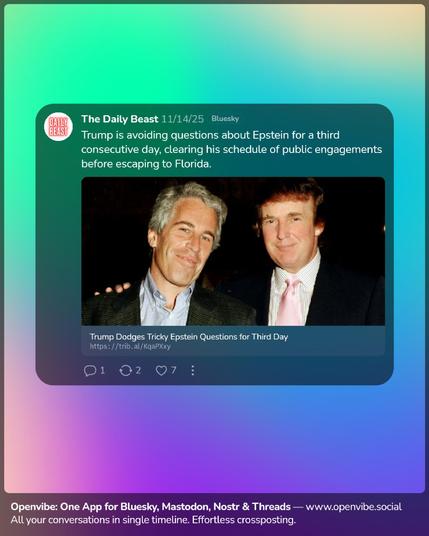Open the three-dot more options menu
Viewport: 429px width, 536px height.
tap(193, 371)
